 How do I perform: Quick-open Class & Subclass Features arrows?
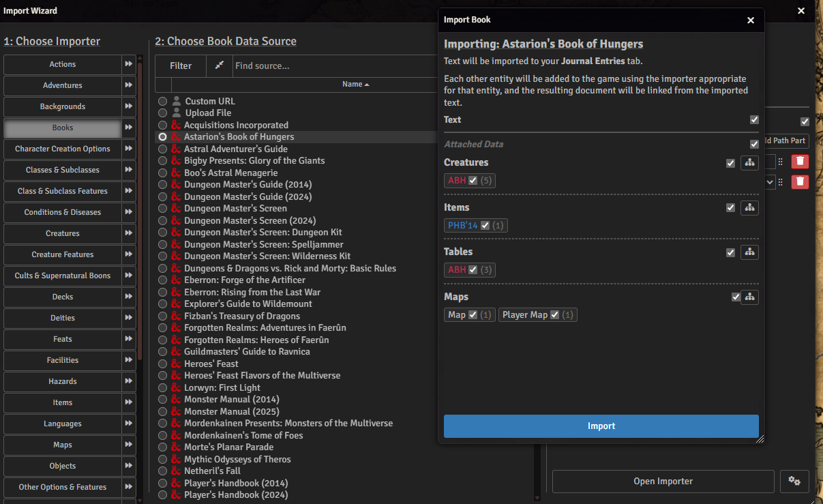coord(128,191)
